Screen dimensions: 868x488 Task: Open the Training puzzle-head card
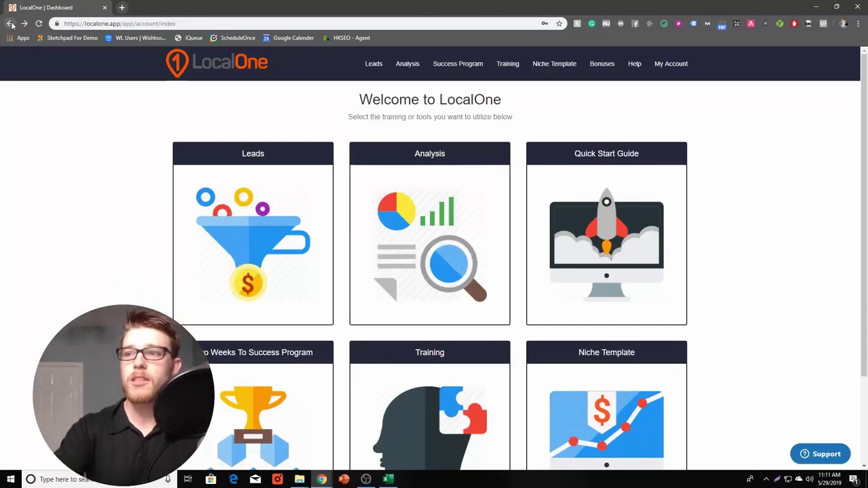tap(429, 405)
